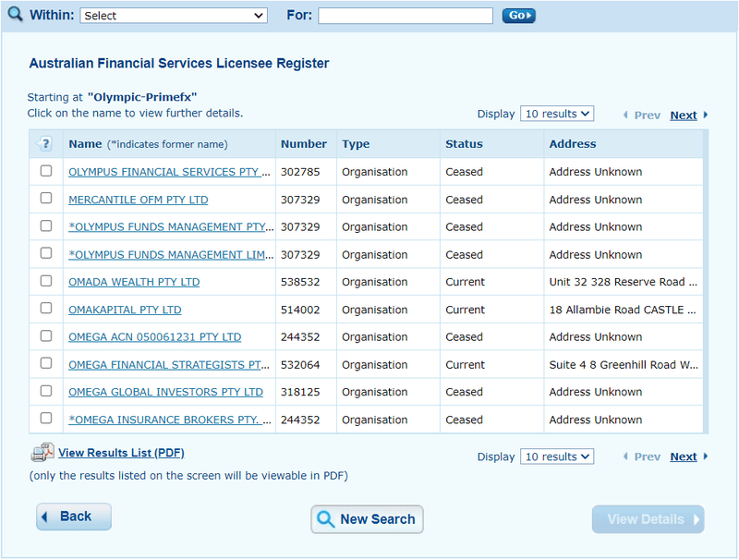The width and height of the screenshot is (739, 560).
Task: Check the Omakapital Pty Ltd row
Action: tap(46, 309)
